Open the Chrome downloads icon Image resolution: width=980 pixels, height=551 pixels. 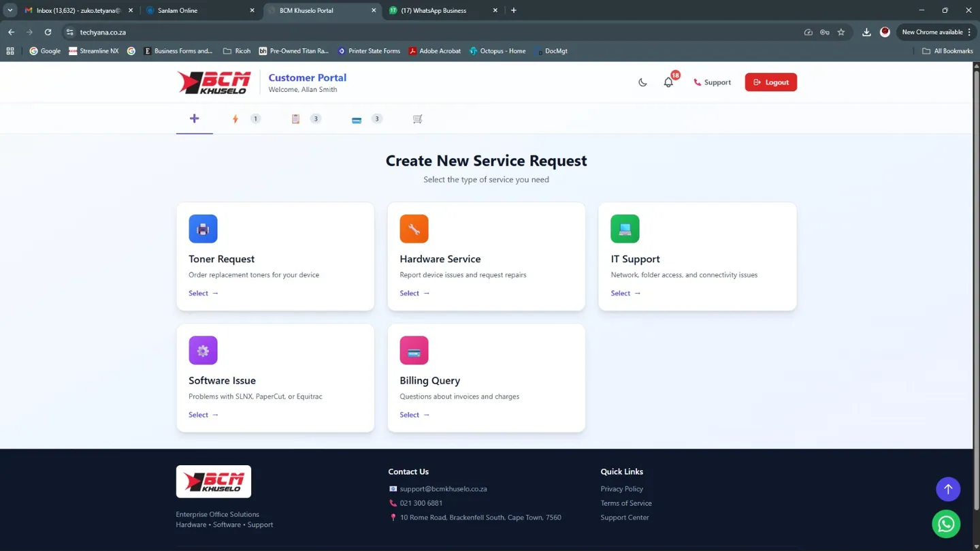(x=866, y=32)
